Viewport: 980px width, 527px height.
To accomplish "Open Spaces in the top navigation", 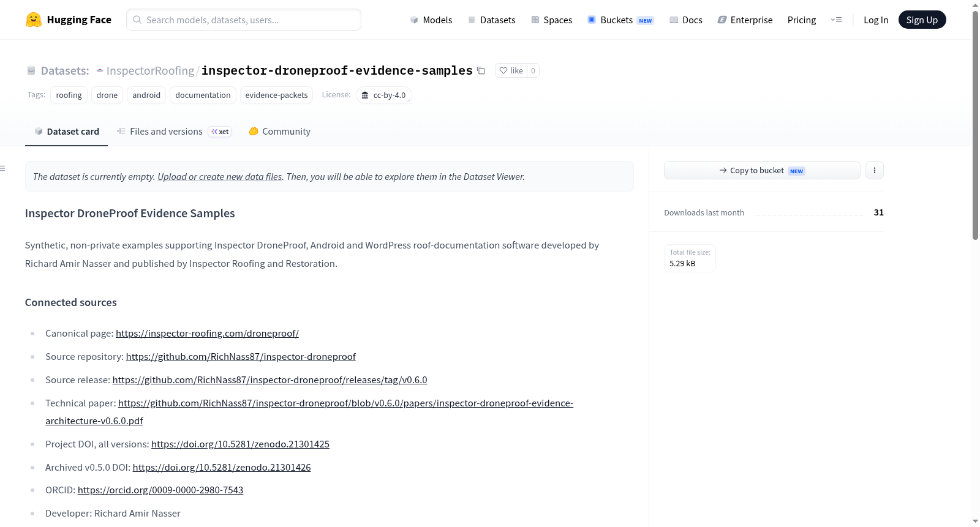I will tap(552, 20).
